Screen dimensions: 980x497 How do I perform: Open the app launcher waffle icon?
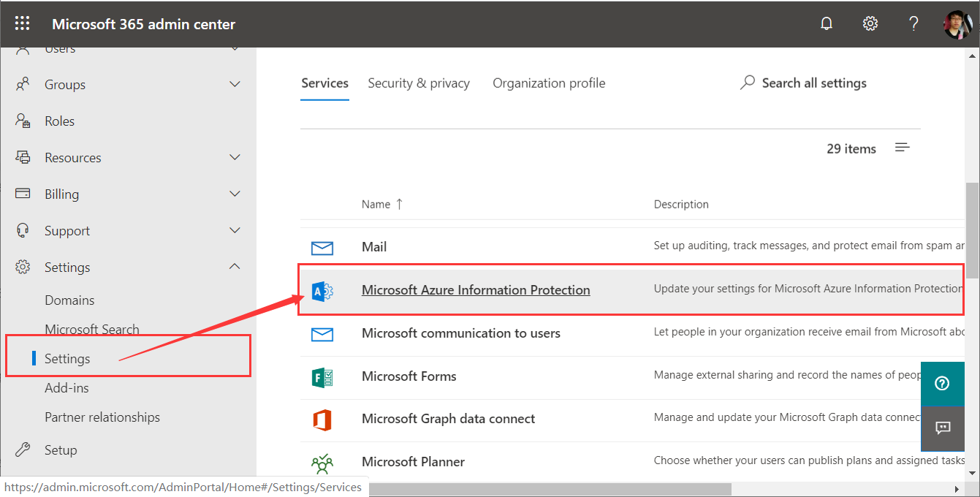22,24
